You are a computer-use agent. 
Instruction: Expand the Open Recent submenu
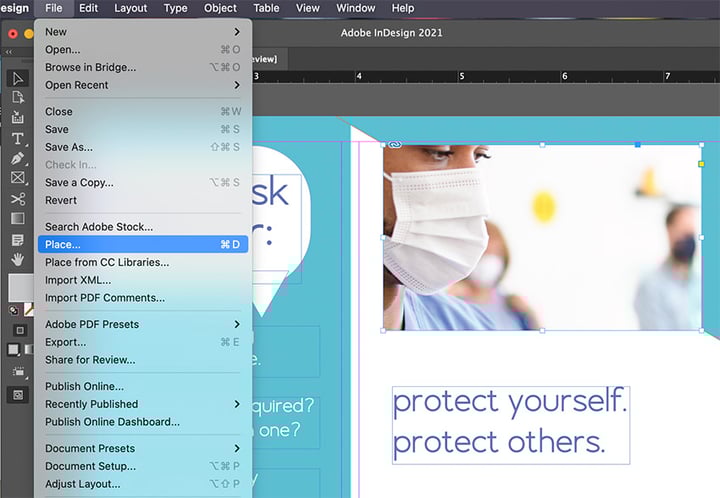pyautogui.click(x=143, y=85)
